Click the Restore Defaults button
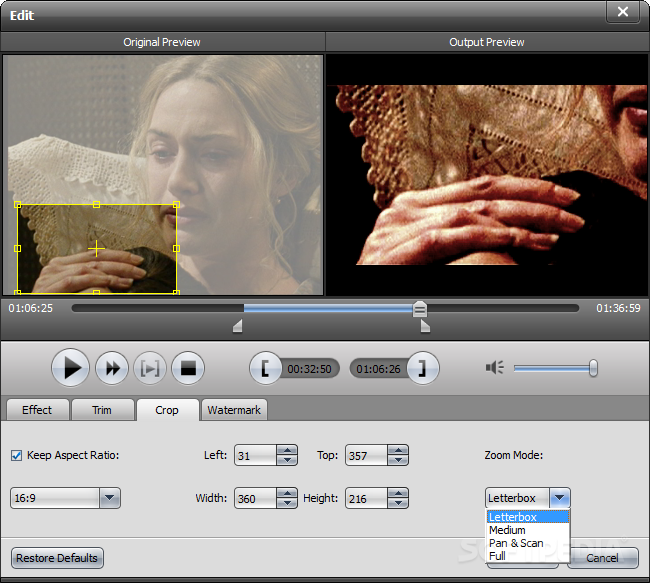This screenshot has width=650, height=583. click(57, 558)
